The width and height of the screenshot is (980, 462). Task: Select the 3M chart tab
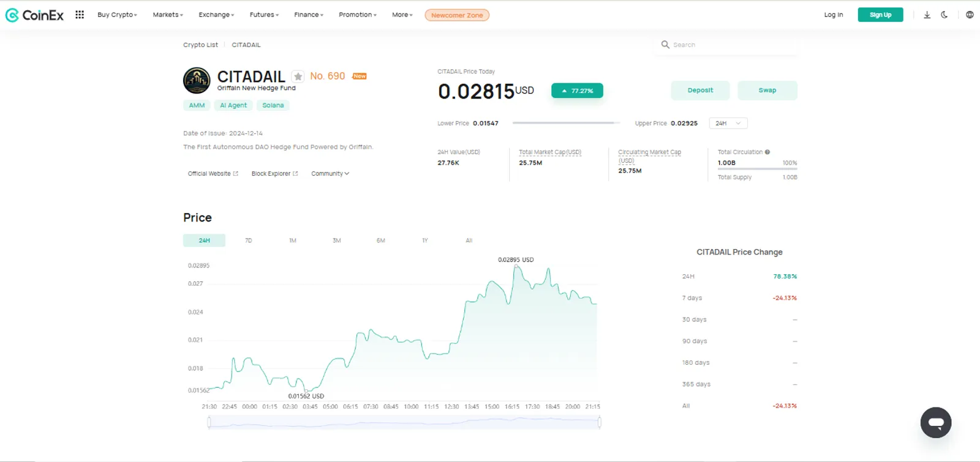point(337,240)
